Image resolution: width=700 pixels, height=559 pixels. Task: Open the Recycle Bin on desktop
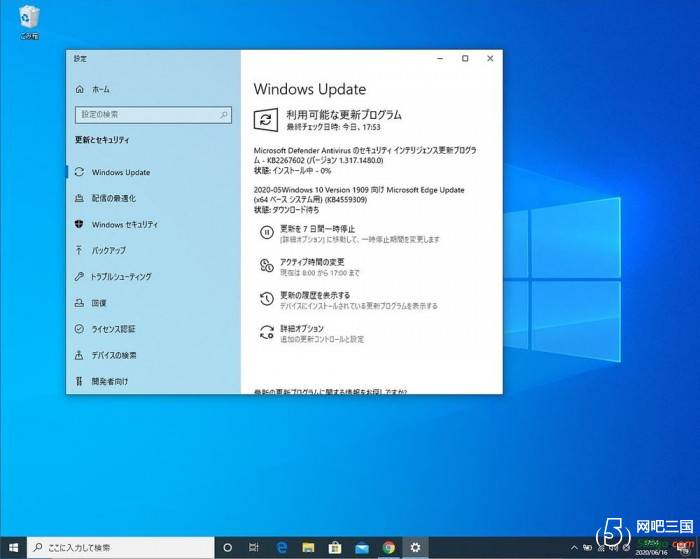click(29, 22)
